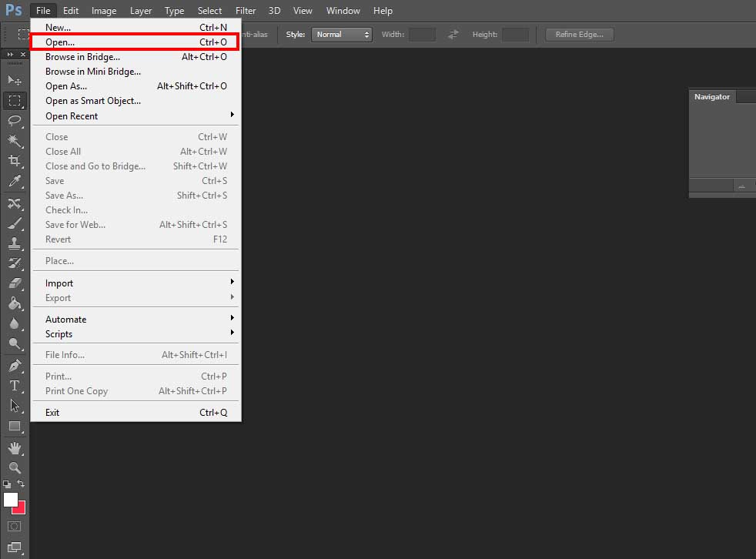Select the Eraser tool
Image resolution: width=756 pixels, height=559 pixels.
coord(15,283)
